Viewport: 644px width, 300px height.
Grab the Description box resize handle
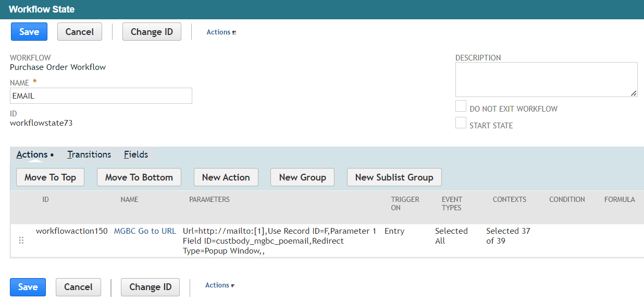pos(634,93)
